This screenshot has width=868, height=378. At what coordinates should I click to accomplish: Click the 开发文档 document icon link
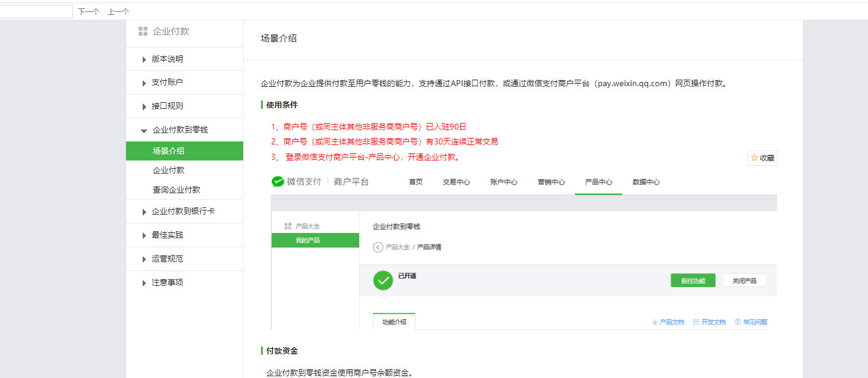click(x=709, y=322)
